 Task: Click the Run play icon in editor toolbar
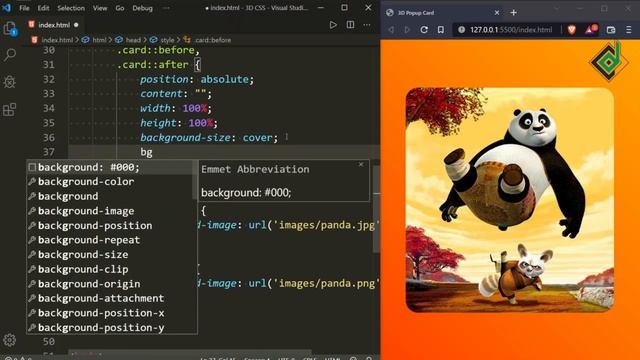(x=333, y=25)
